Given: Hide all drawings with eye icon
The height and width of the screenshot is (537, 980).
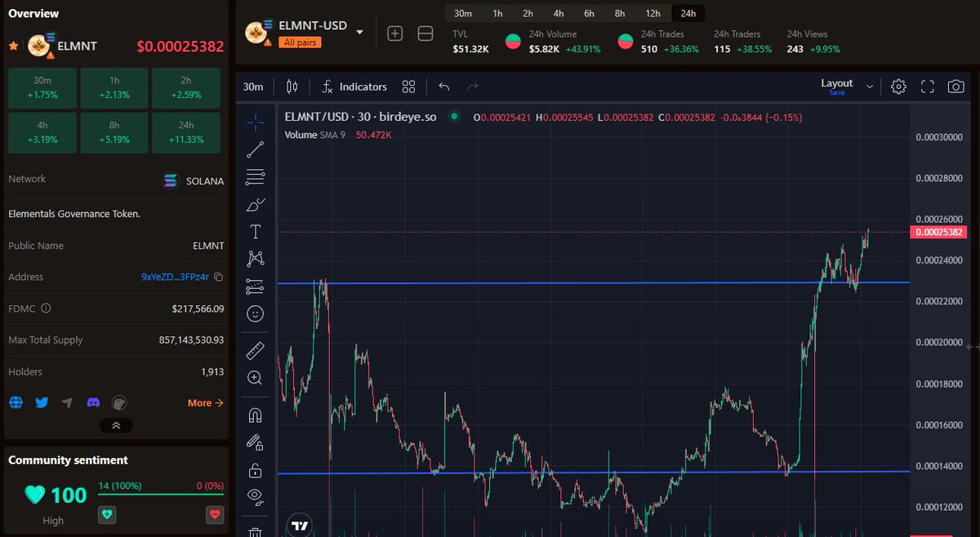Looking at the screenshot, I should (x=255, y=495).
